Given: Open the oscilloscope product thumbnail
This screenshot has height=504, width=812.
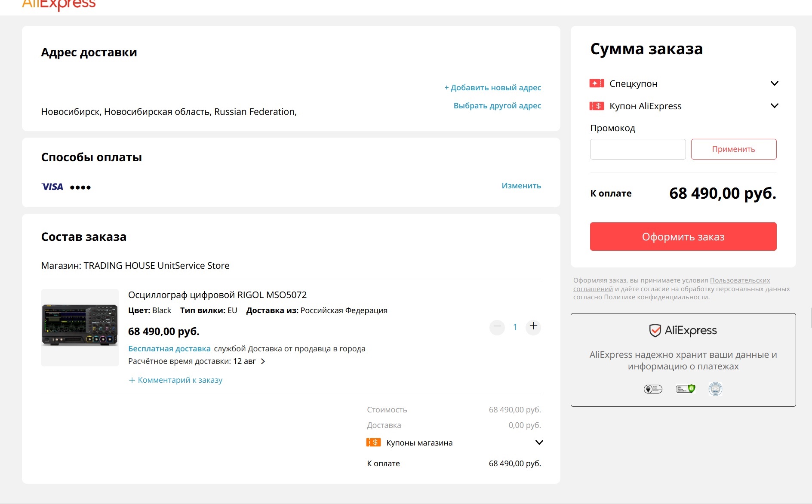Looking at the screenshot, I should pyautogui.click(x=80, y=328).
